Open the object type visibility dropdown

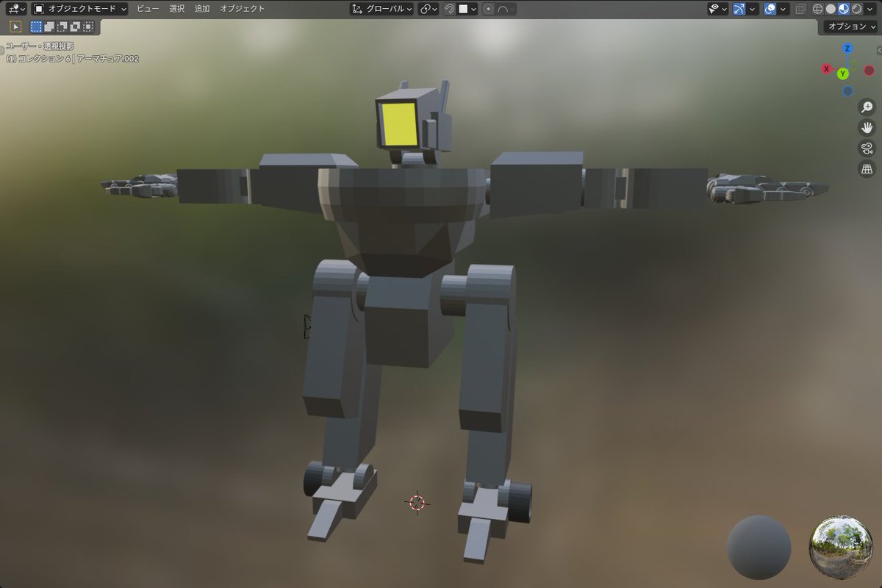(x=718, y=9)
